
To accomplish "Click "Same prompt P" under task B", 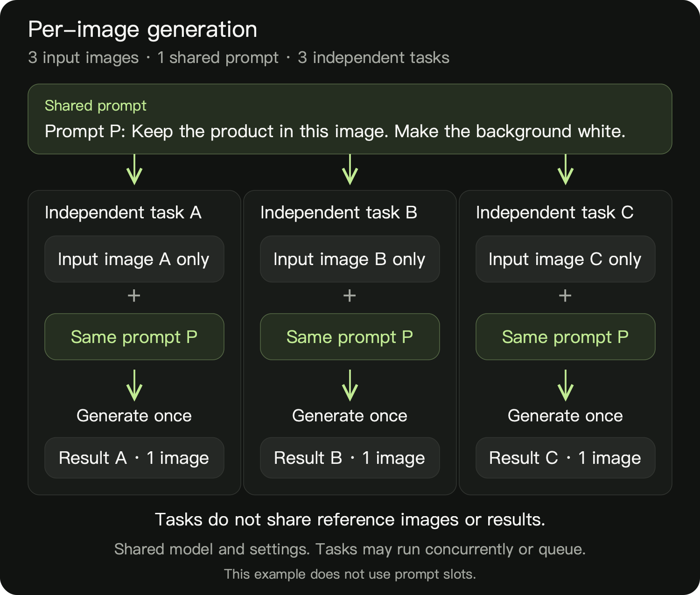I will point(350,336).
